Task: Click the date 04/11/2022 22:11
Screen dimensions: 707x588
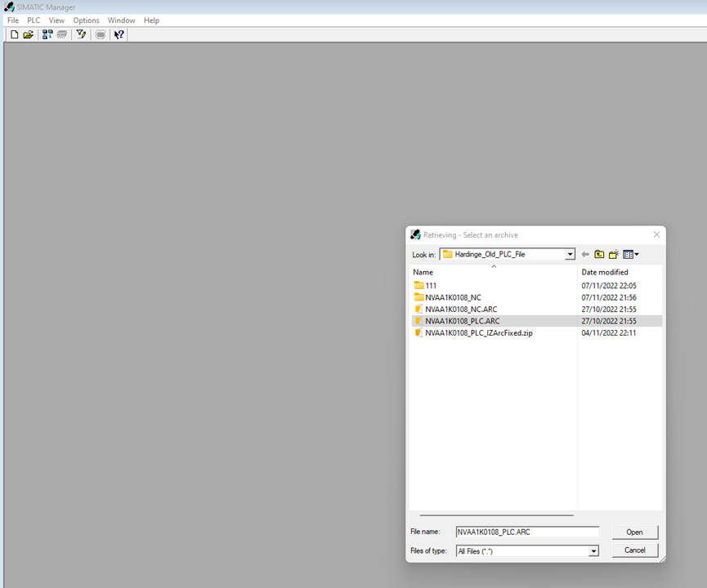Action: tap(609, 333)
